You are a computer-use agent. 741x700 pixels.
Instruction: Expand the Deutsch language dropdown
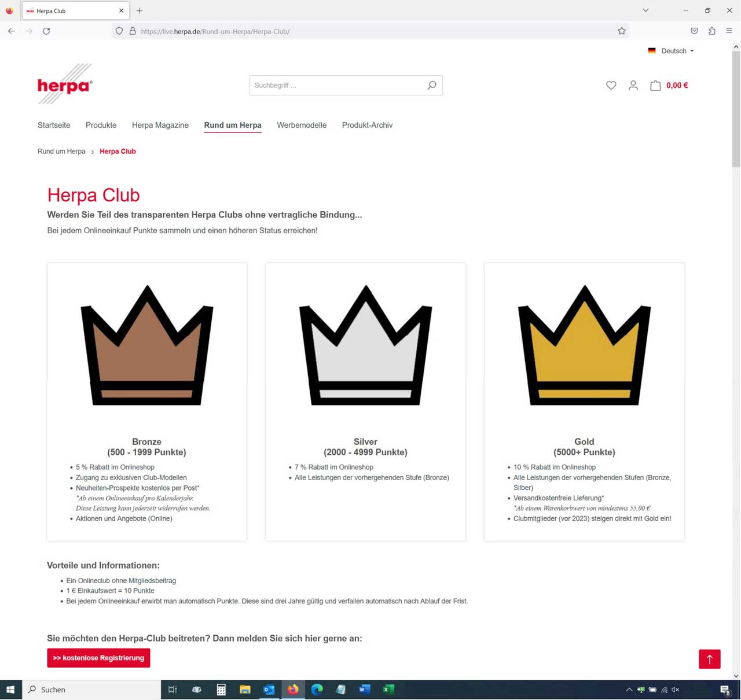pos(672,51)
